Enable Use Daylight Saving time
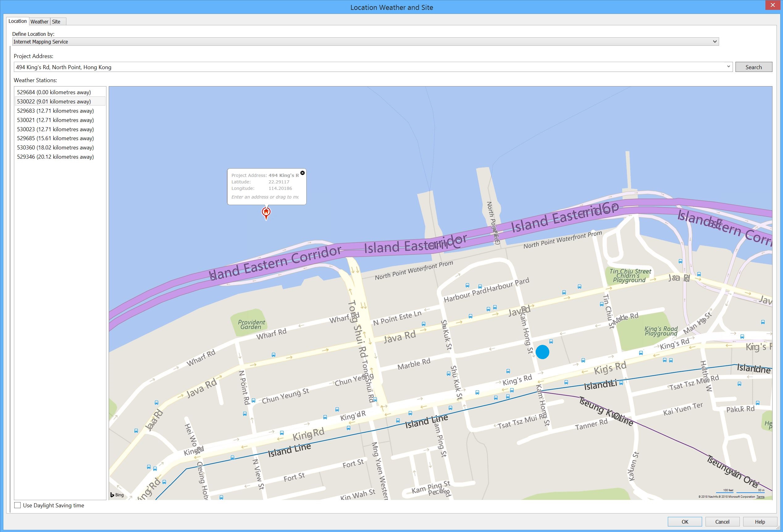 tap(18, 505)
